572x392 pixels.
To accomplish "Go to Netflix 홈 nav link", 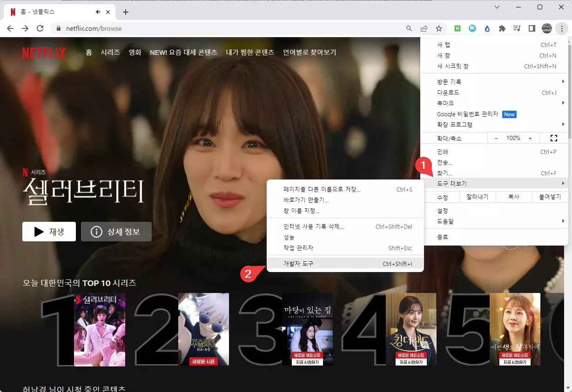I will click(88, 53).
